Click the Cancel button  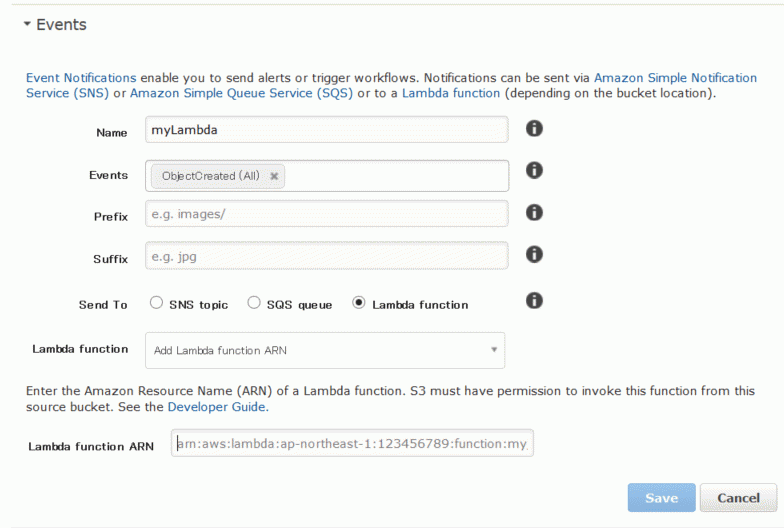point(738,498)
